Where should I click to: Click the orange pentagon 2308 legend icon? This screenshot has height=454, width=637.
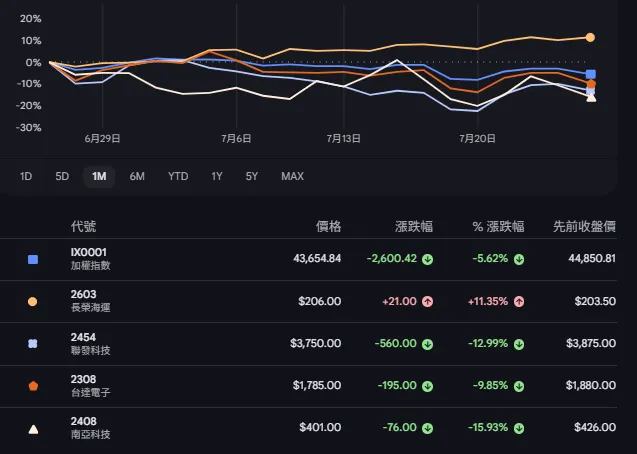point(33,386)
